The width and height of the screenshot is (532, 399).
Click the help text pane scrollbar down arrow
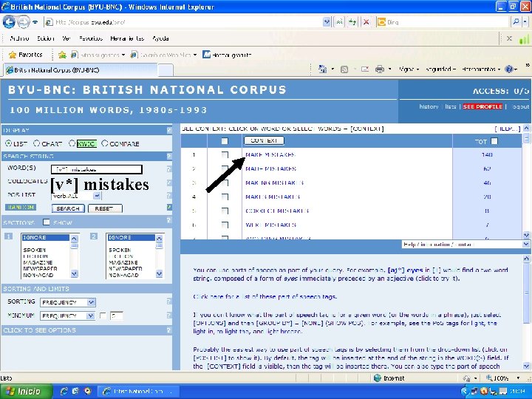click(x=526, y=366)
